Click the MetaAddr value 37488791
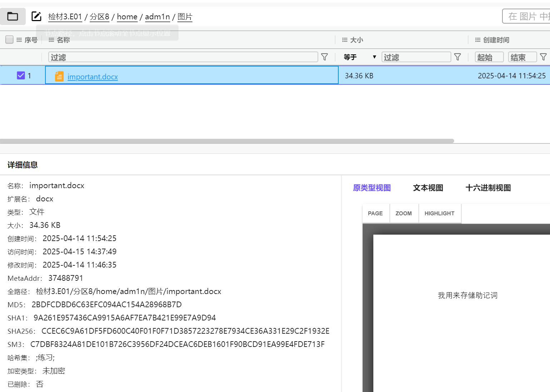Viewport: 550px width, 392px height. click(x=66, y=278)
